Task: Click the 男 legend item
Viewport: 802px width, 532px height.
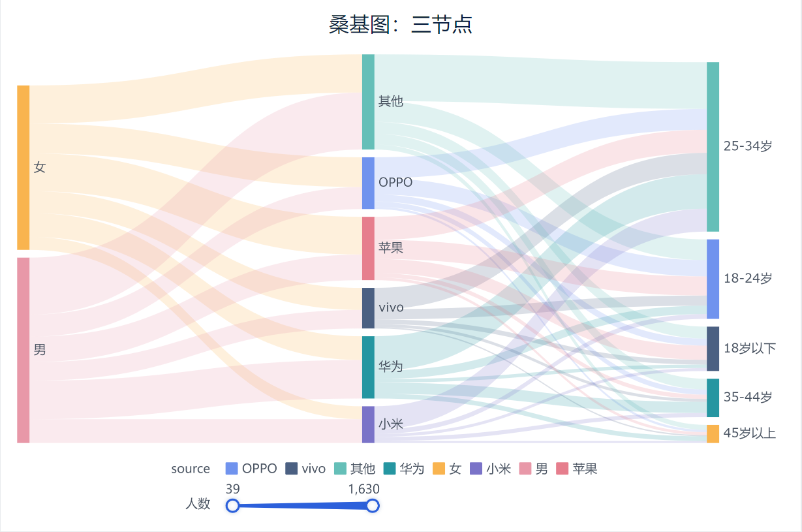Action: (x=525, y=469)
